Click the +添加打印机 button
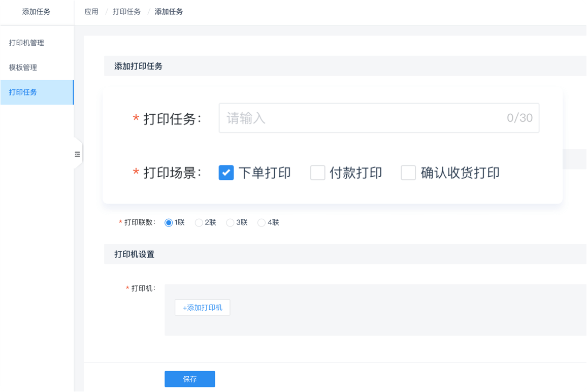Screen dimensions: 587x392 [202, 308]
